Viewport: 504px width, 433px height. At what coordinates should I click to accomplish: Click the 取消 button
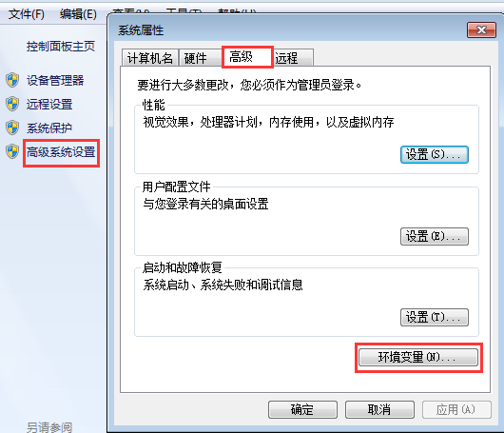click(x=379, y=409)
